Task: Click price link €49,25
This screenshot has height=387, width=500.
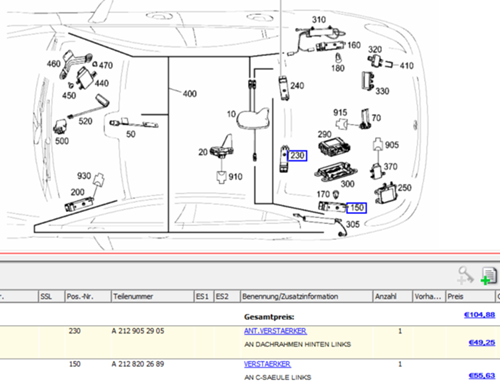Action: [482, 342]
